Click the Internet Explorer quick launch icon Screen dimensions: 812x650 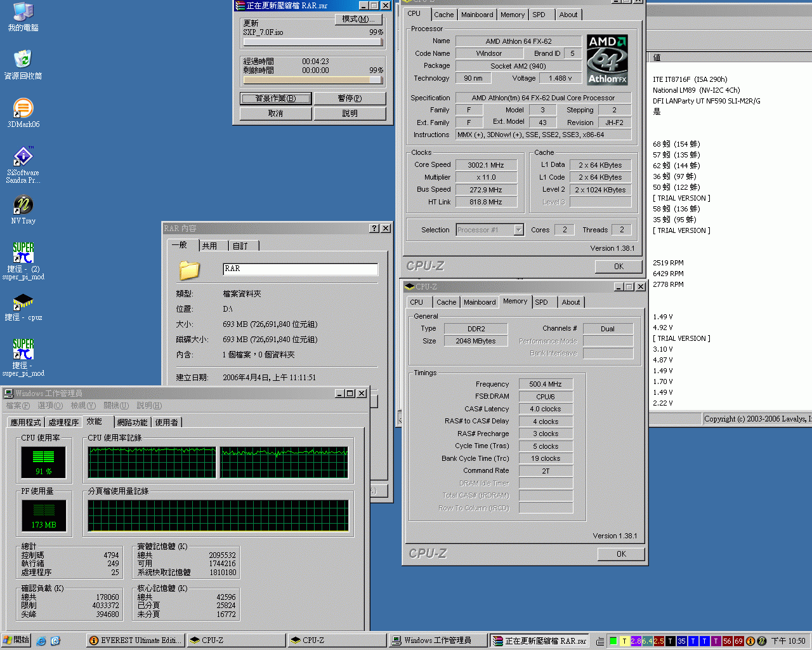pyautogui.click(x=41, y=641)
